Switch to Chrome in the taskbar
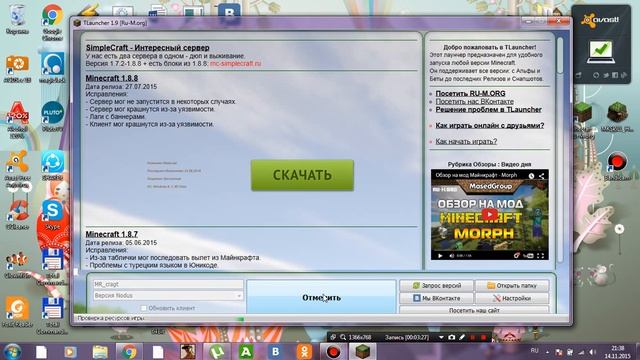Image resolution: width=640 pixels, height=360 pixels. click(129, 351)
